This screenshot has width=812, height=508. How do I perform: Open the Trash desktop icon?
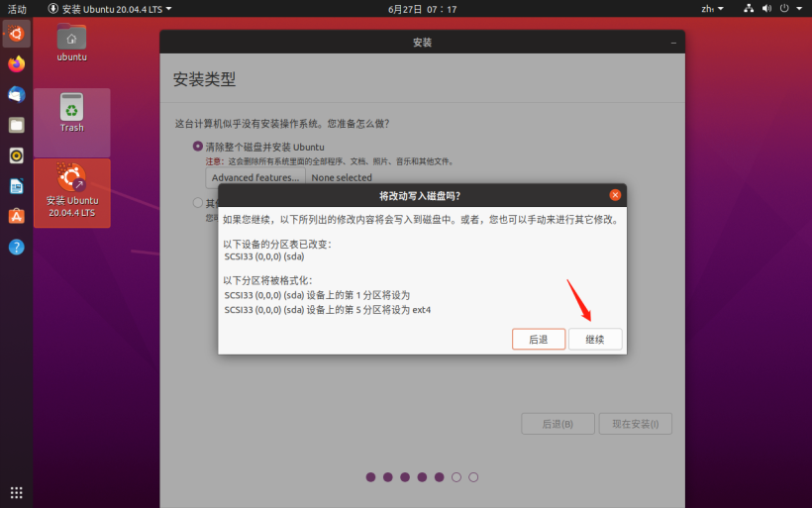[71, 111]
